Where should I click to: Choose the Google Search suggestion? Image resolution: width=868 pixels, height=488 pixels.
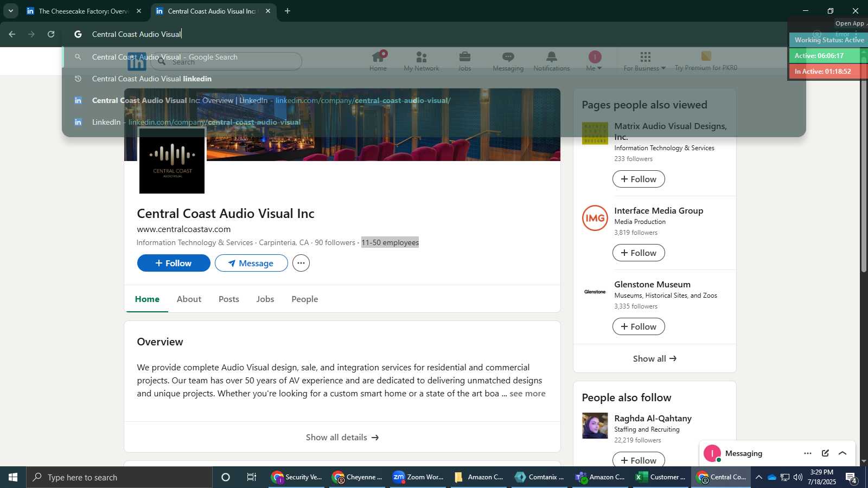434,57
